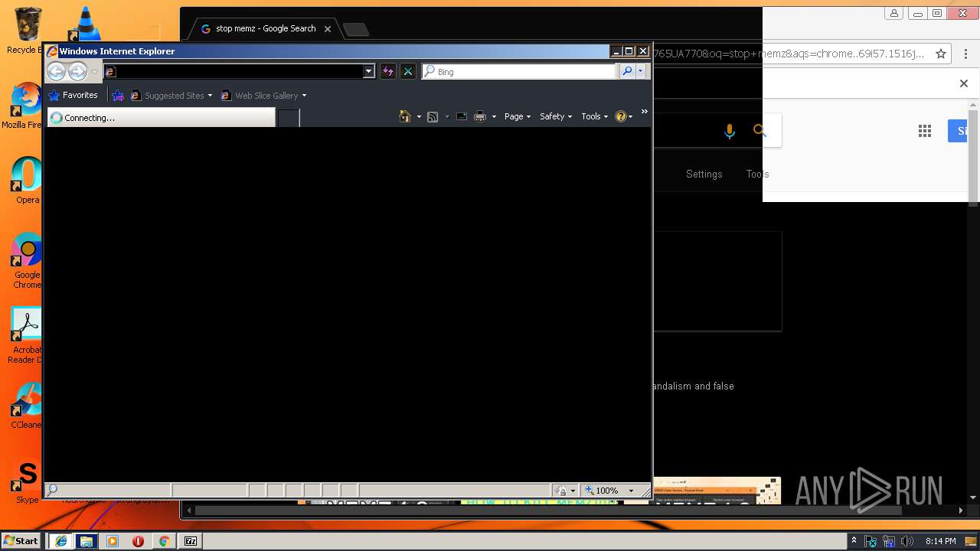The height and width of the screenshot is (551, 980).
Task: Expand the address bar autocomplete dropdown arrow
Action: click(369, 71)
